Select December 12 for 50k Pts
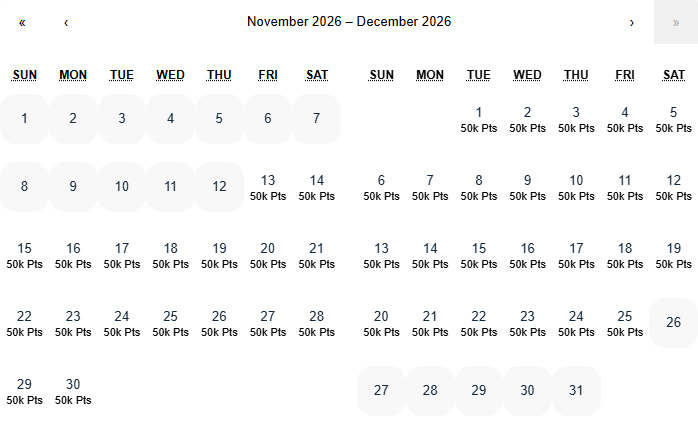This screenshot has height=424, width=698. click(674, 187)
